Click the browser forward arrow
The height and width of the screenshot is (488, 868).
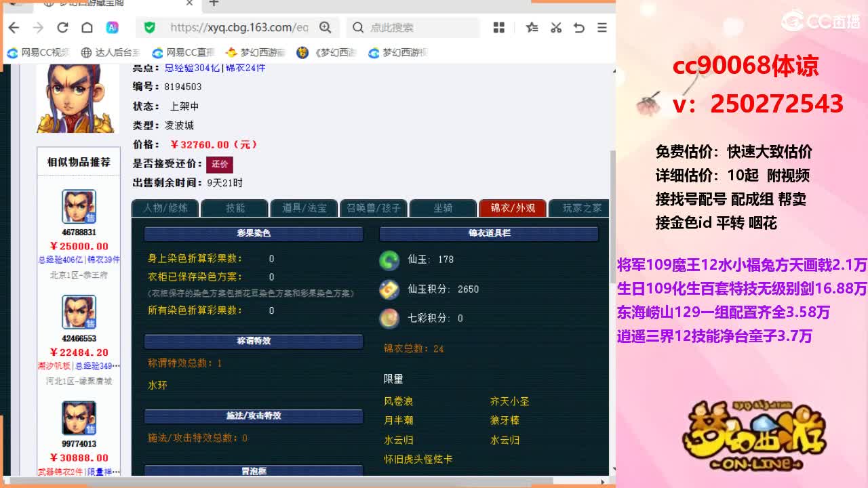(38, 28)
